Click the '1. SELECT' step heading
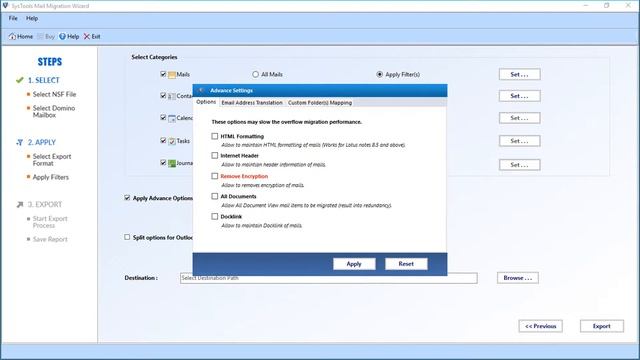This screenshot has width=640, height=360. click(44, 80)
